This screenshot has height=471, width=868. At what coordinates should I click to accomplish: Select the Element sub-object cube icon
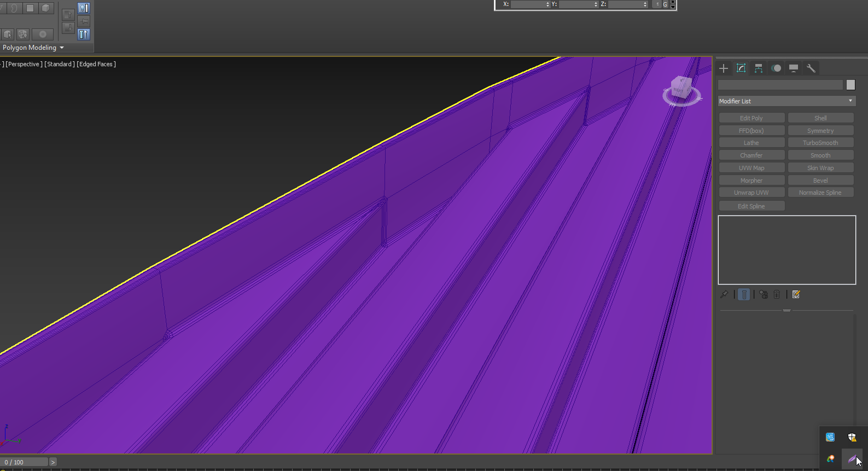click(46, 8)
